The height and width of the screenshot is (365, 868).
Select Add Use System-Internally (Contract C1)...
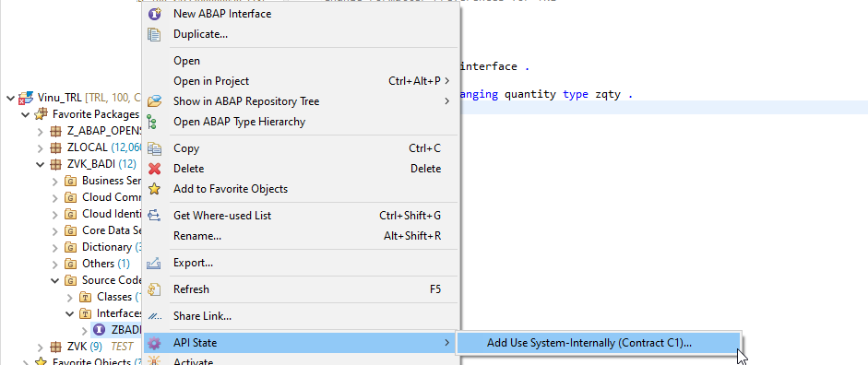(599, 343)
